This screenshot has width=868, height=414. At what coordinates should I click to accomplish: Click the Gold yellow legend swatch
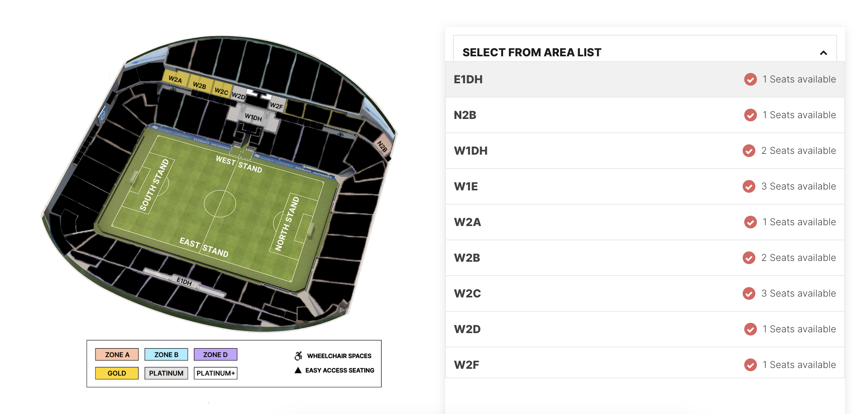pos(117,373)
